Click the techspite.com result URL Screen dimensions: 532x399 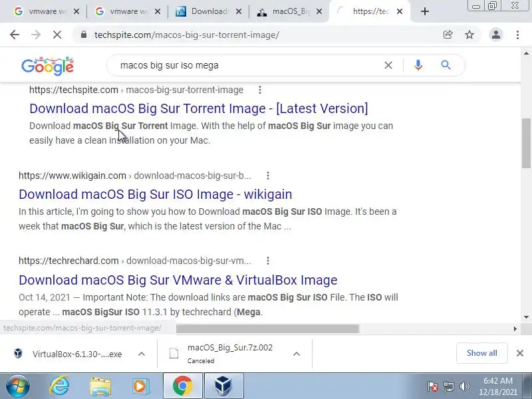136,90
